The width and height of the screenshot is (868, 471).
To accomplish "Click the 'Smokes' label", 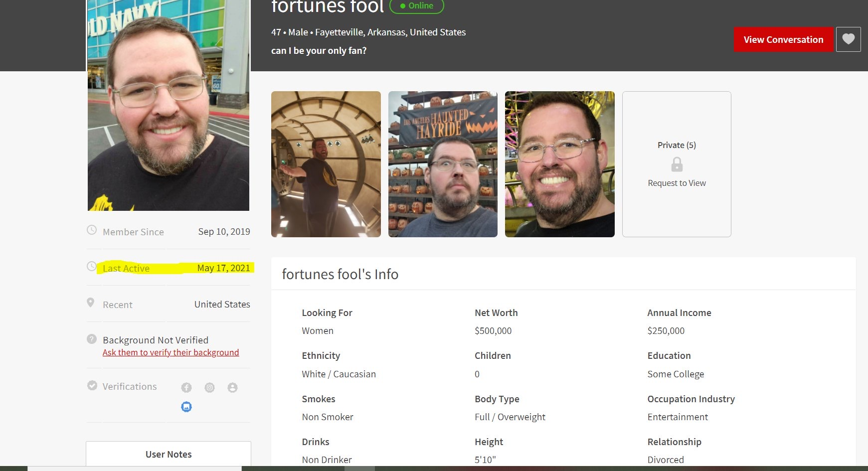I will 319,399.
